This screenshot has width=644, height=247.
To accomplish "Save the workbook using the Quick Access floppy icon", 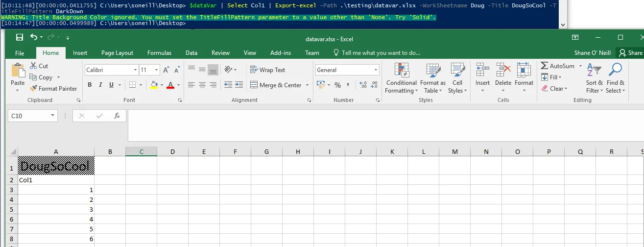I will tap(20, 37).
